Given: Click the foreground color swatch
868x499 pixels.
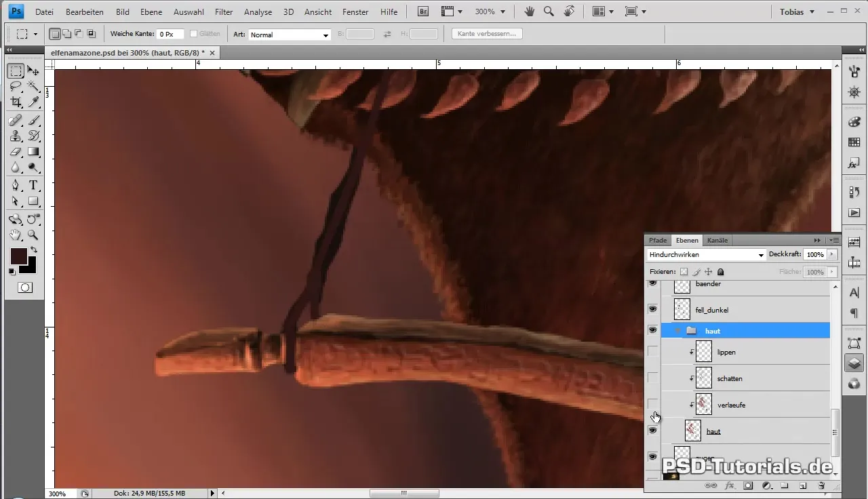Looking at the screenshot, I should click(18, 256).
